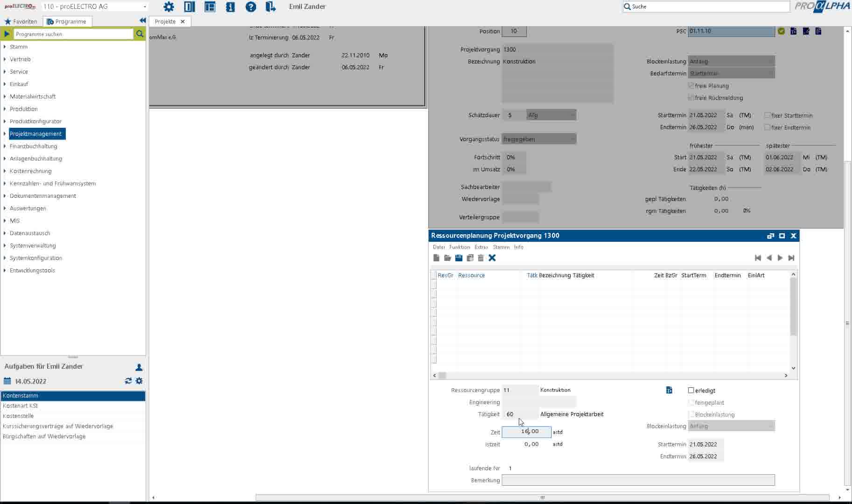Save the resource planning entry
The height and width of the screenshot is (504, 852).
pos(459,258)
